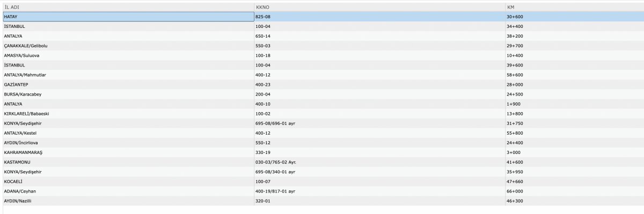Viewport: 644px width, 214px height.
Task: Select the AYDIN/Nazilli cell
Action: pyautogui.click(x=128, y=201)
